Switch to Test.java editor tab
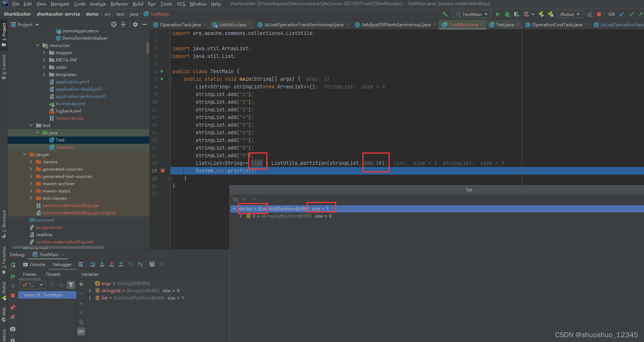The height and width of the screenshot is (342, 644). click(x=504, y=24)
